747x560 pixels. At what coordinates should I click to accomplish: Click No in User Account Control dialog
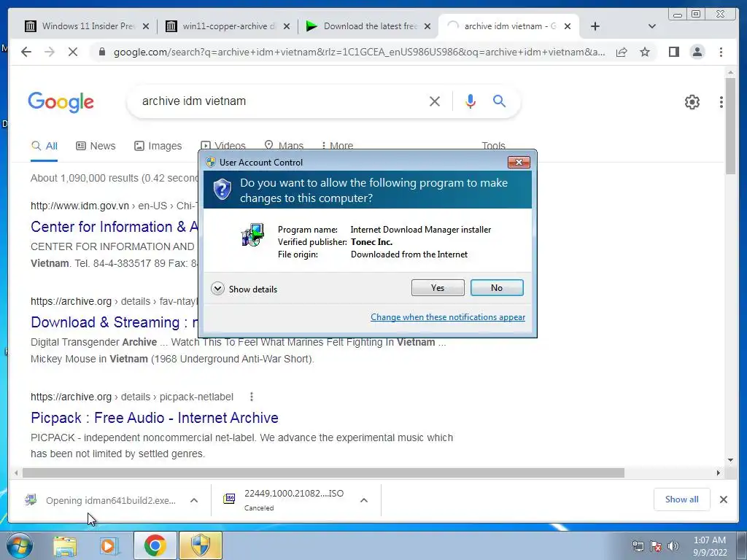coord(496,287)
